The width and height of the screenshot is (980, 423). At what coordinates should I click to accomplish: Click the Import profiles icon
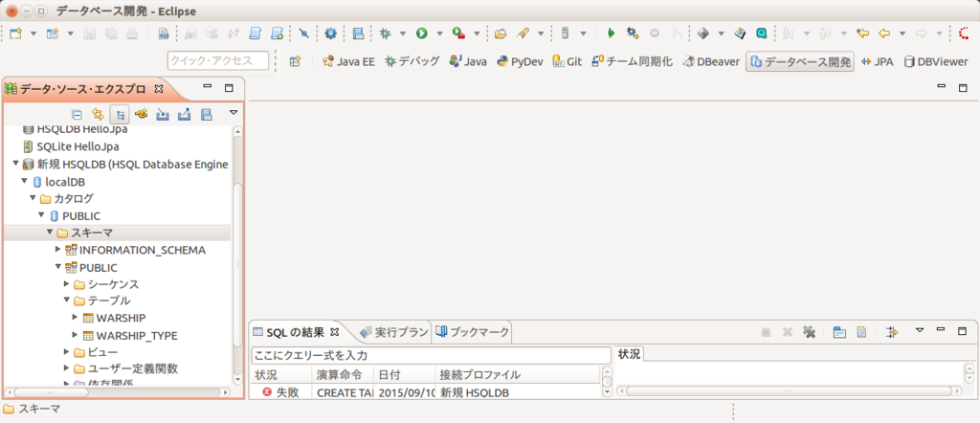(x=163, y=114)
